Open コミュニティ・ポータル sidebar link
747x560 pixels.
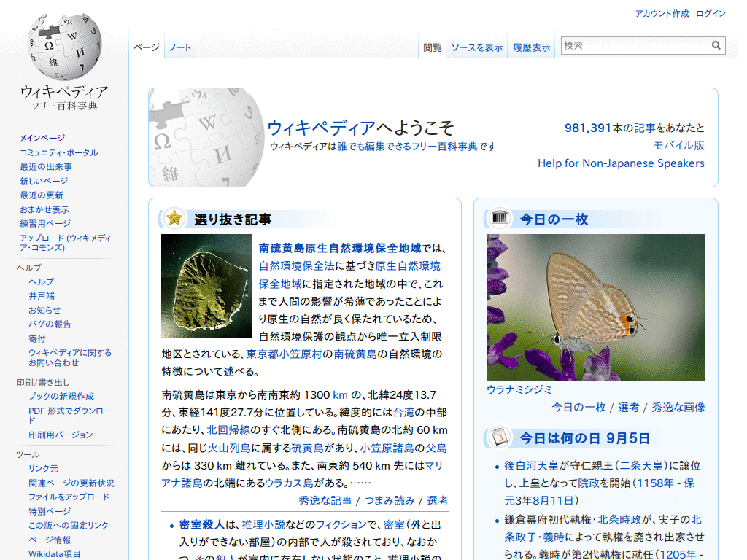pos(58,152)
